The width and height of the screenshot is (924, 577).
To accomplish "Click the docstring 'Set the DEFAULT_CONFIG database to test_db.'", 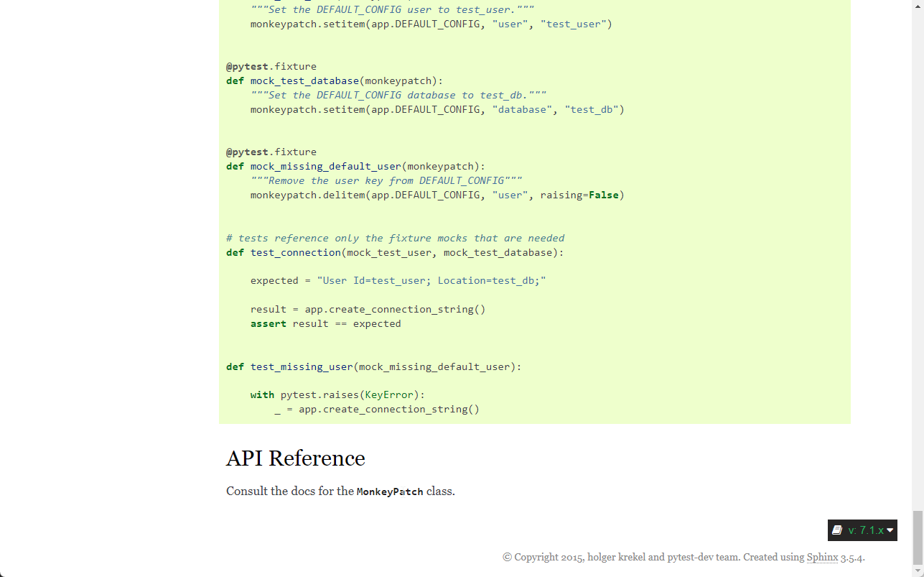I will (398, 95).
